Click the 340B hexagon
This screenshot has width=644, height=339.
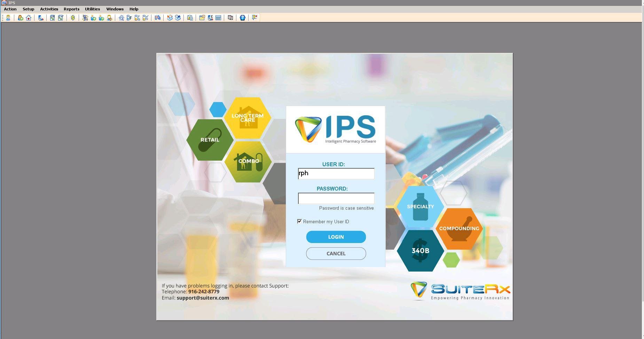coord(421,251)
